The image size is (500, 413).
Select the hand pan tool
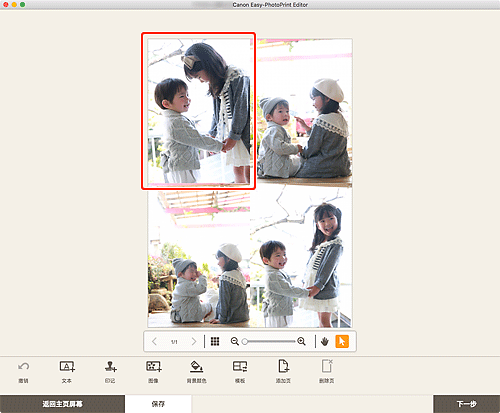tap(325, 341)
